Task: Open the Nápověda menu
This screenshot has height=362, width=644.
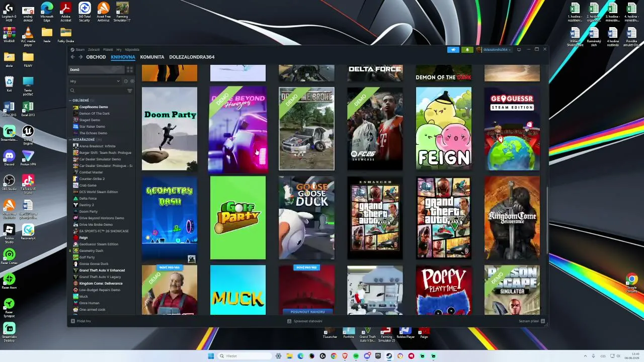Action: (x=132, y=50)
